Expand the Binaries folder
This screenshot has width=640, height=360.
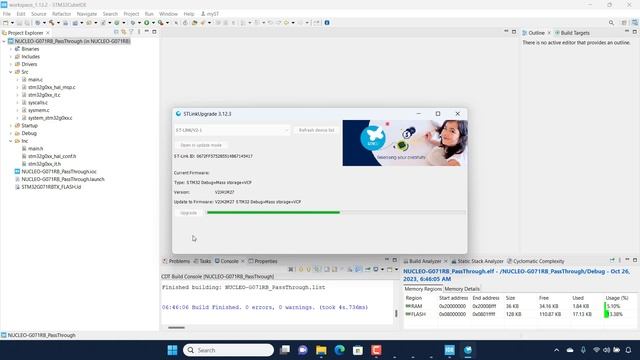11,49
